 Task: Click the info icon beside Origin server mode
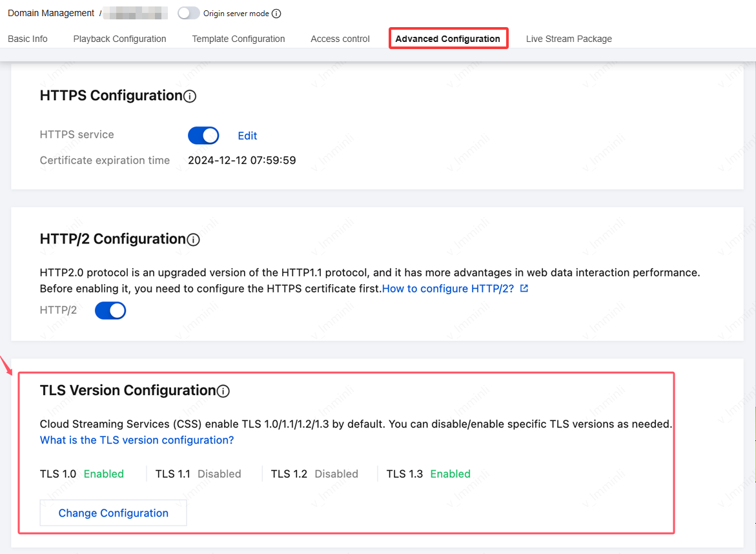[x=276, y=14]
